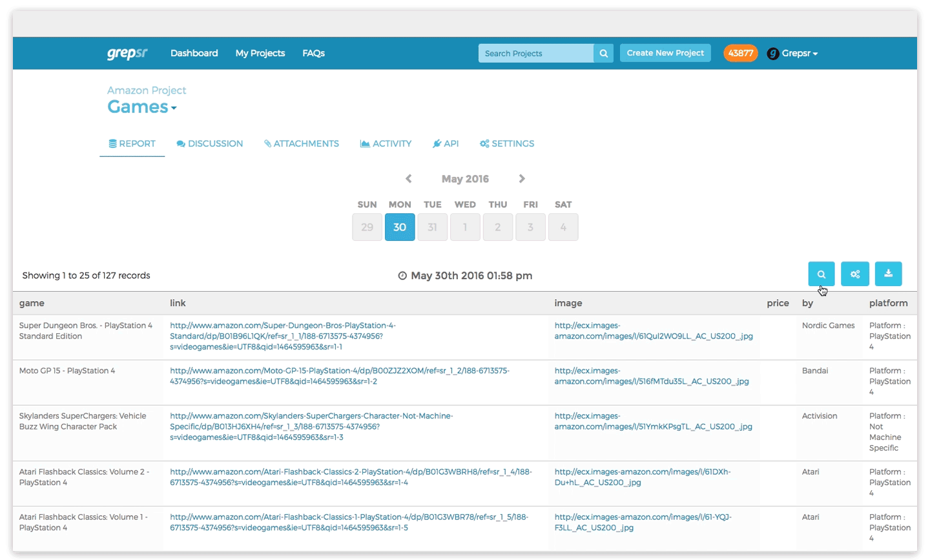Click Create New Project button
Viewport: 930px width, 560px height.
coord(665,53)
